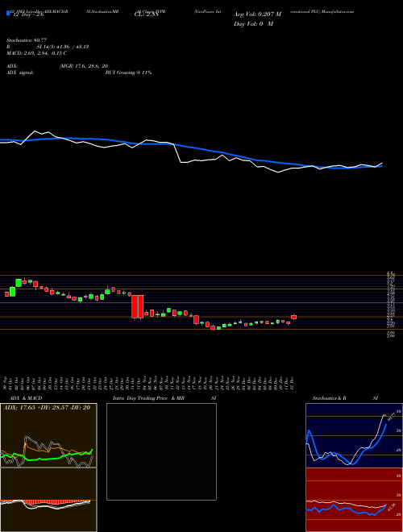The height and width of the screenshot is (532, 403).
Task: Click the blue stochastics mini chart panel
Action: 354,435
